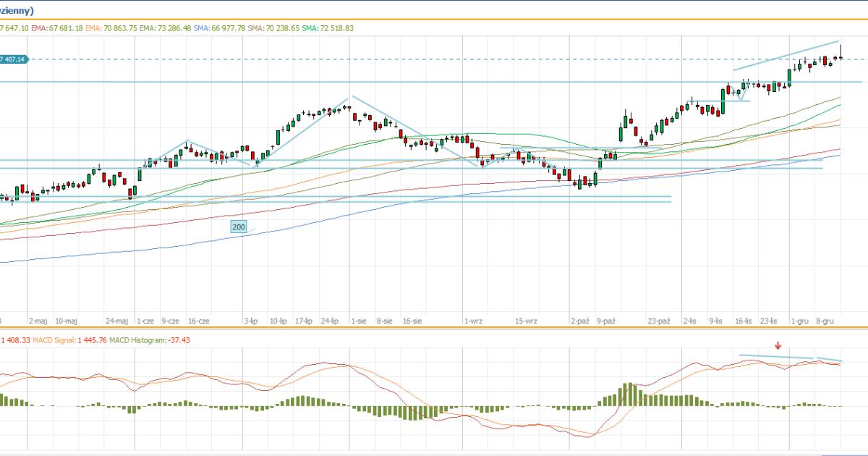Select the 1-sie date label
Image resolution: width=868 pixels, height=456 pixels.
(357, 320)
